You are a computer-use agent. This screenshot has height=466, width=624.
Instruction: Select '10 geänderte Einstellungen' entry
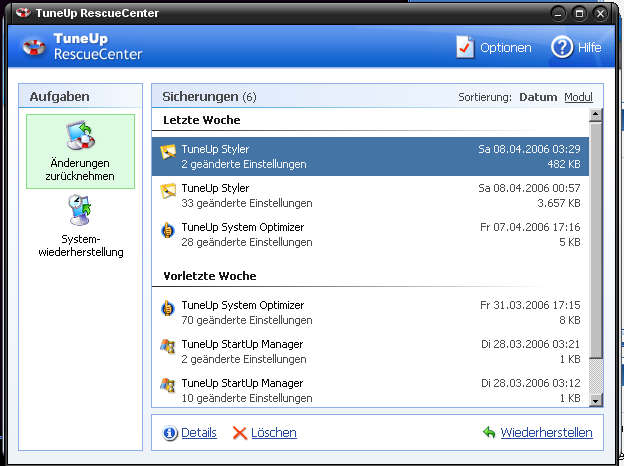click(247, 398)
